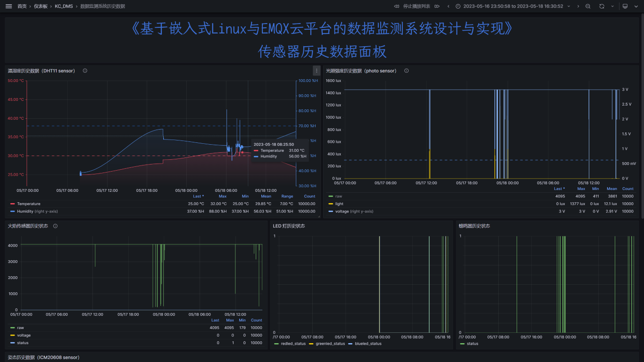Toggle voltage series in flame sensor legend

point(24,335)
